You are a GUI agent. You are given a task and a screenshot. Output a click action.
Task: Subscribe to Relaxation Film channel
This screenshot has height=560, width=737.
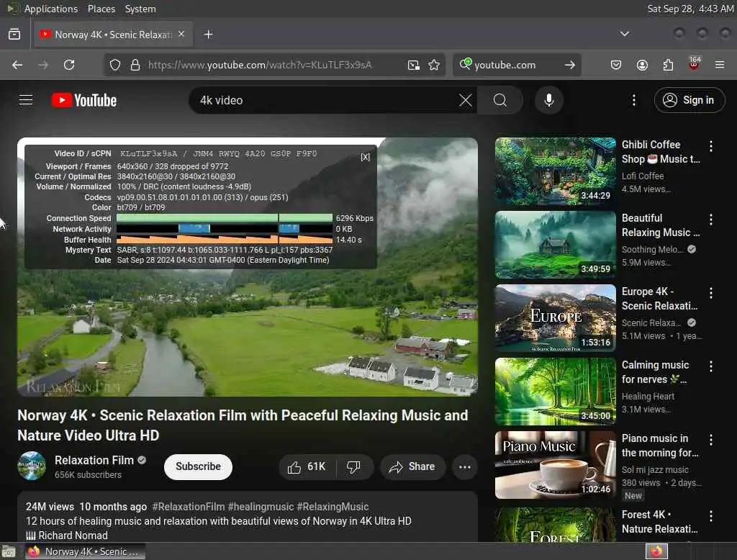(198, 467)
